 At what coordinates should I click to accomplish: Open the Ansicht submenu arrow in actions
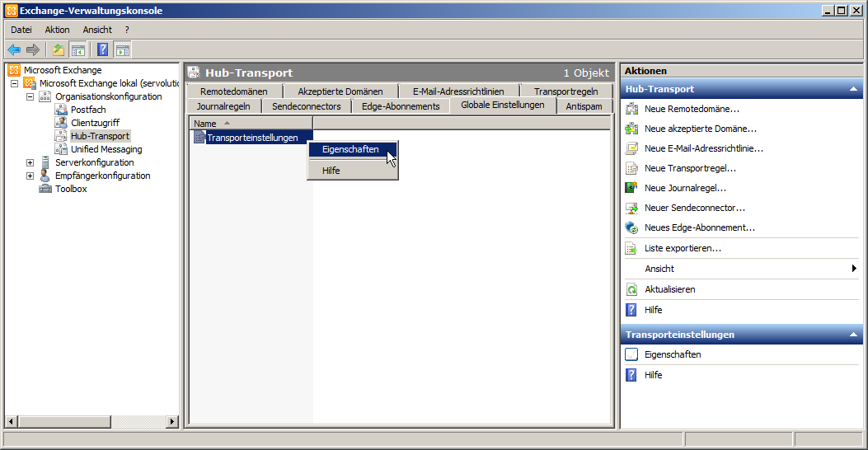854,269
